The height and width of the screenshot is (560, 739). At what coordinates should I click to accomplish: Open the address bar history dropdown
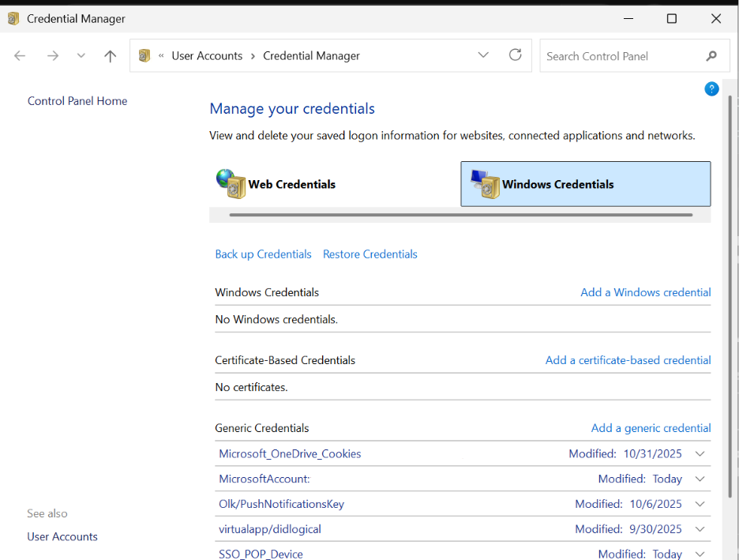tap(483, 55)
